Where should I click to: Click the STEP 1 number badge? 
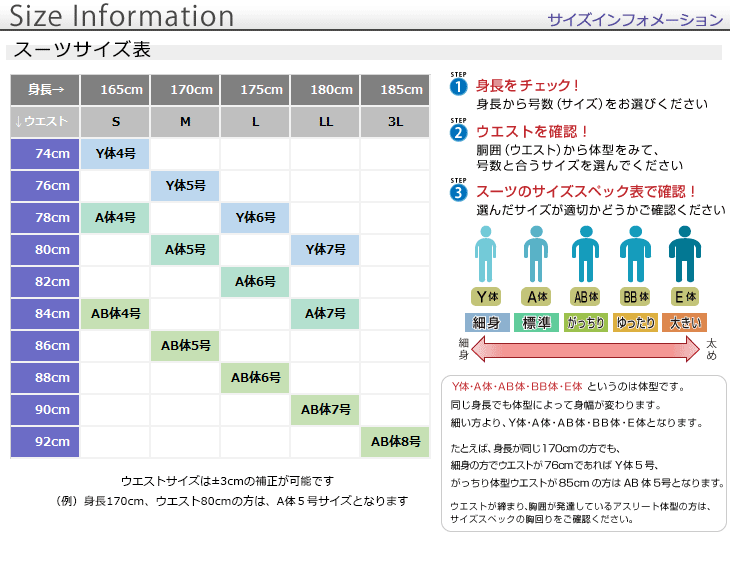459,87
